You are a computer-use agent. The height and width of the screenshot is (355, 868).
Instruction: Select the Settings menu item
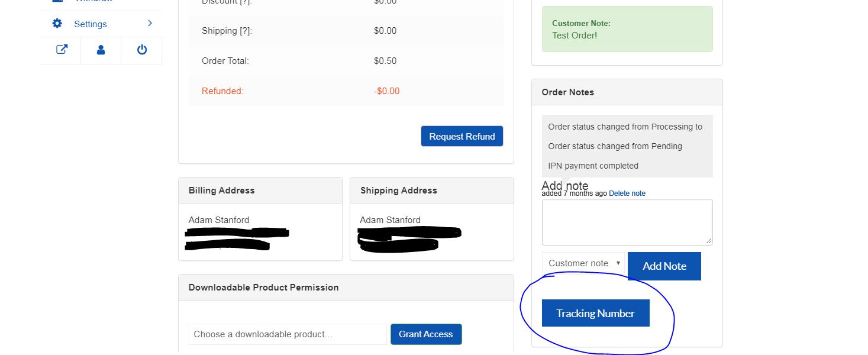(x=91, y=24)
